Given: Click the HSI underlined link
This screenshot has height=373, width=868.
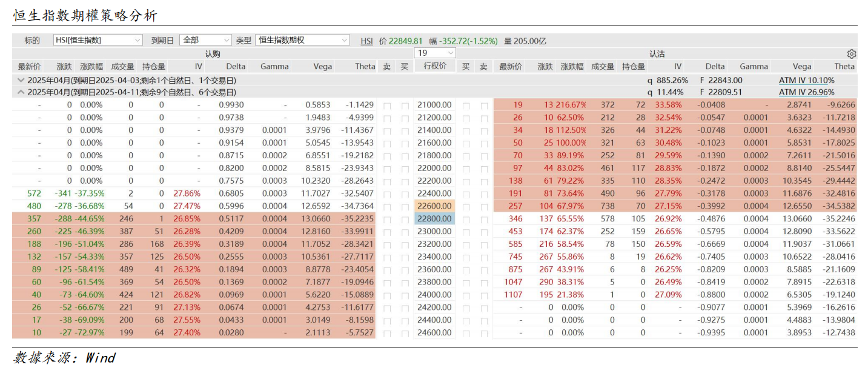Looking at the screenshot, I should (366, 41).
